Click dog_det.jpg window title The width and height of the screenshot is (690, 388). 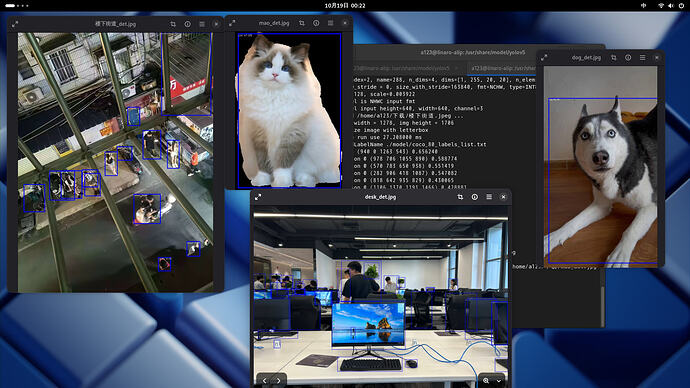[586, 58]
